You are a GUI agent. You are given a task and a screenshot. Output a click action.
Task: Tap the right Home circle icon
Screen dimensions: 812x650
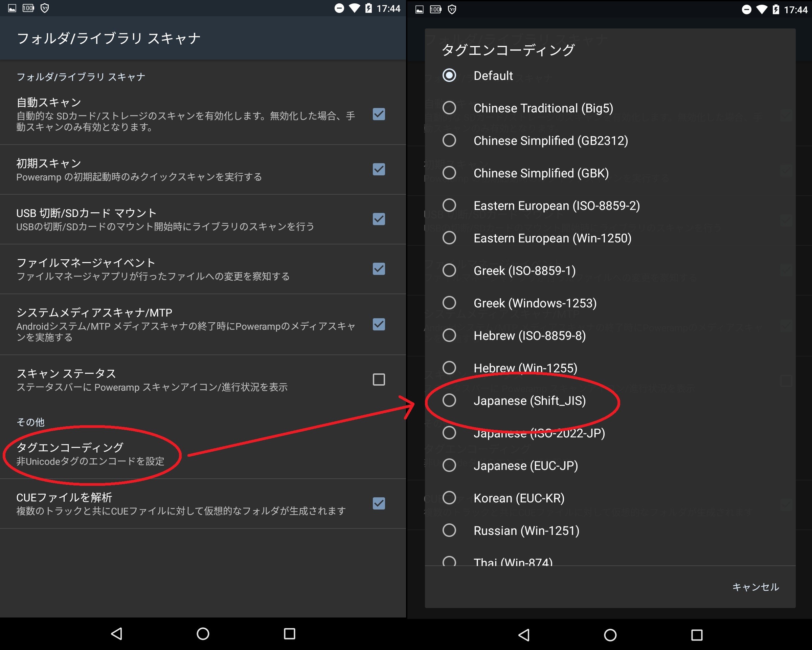pos(610,635)
